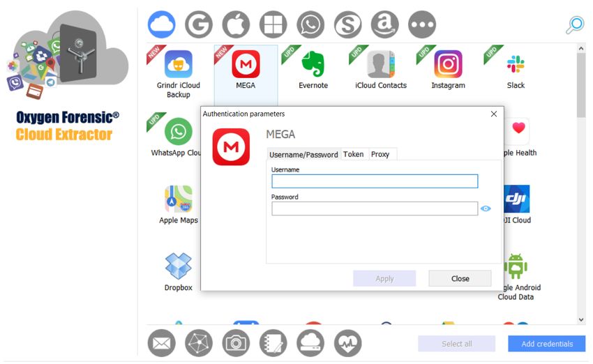Image resolution: width=593 pixels, height=364 pixels.
Task: Select the Apple services filter icon
Action: 236,24
